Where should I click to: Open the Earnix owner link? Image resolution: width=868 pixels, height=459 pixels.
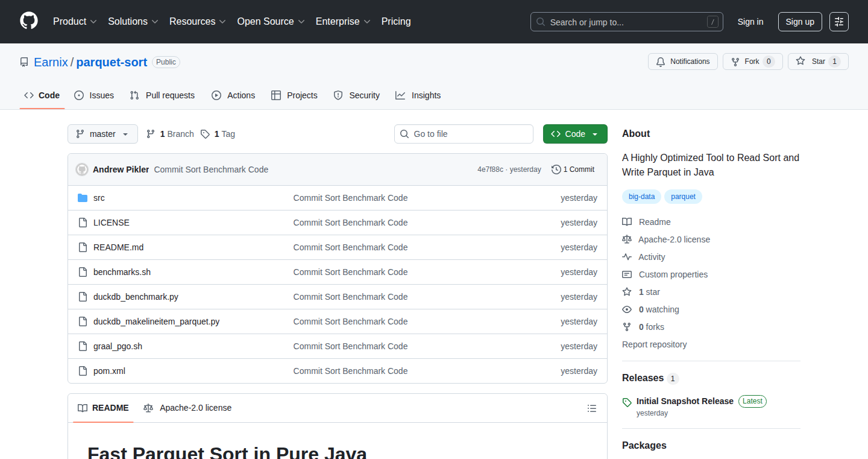click(51, 62)
